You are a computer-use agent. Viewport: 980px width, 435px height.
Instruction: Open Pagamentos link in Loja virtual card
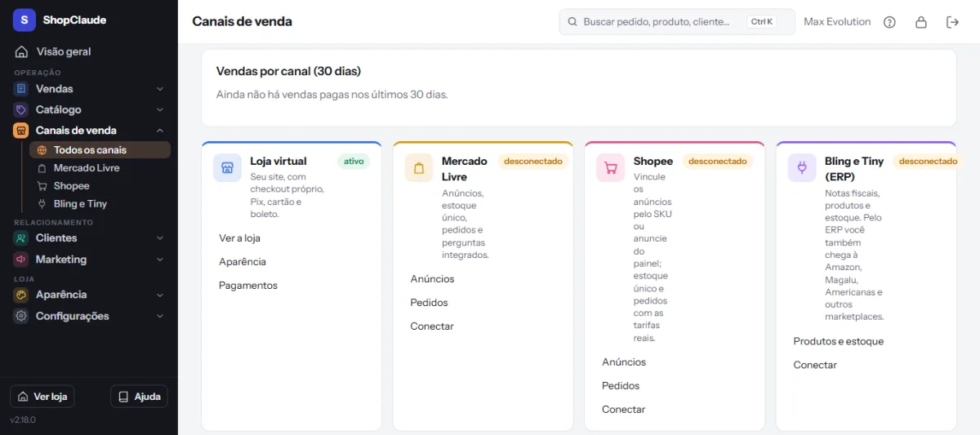[x=248, y=286]
